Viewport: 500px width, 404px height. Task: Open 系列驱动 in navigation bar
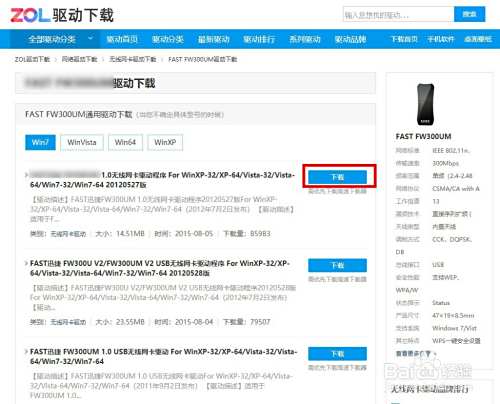pyautogui.click(x=305, y=39)
